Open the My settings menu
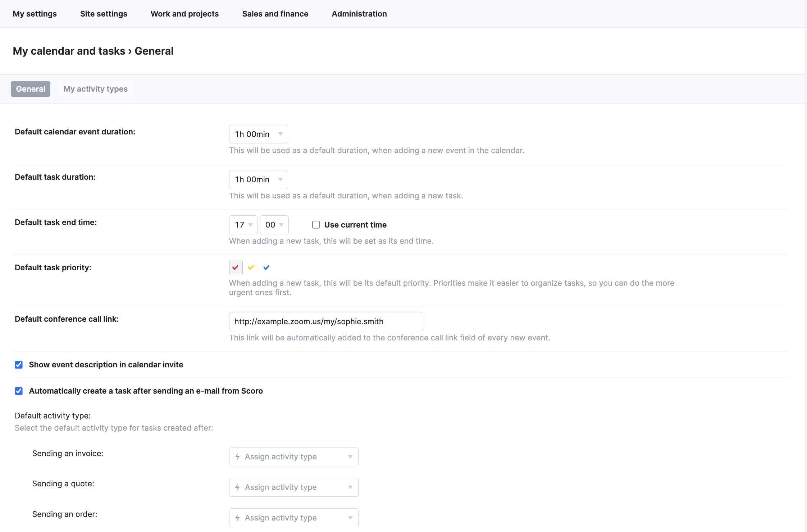This screenshot has width=807, height=532. pyautogui.click(x=35, y=14)
